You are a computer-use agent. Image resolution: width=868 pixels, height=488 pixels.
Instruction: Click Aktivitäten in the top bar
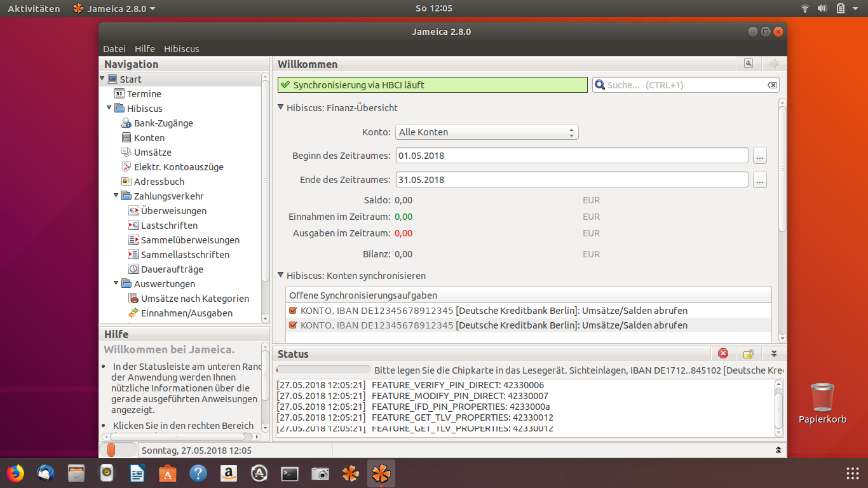tap(34, 8)
